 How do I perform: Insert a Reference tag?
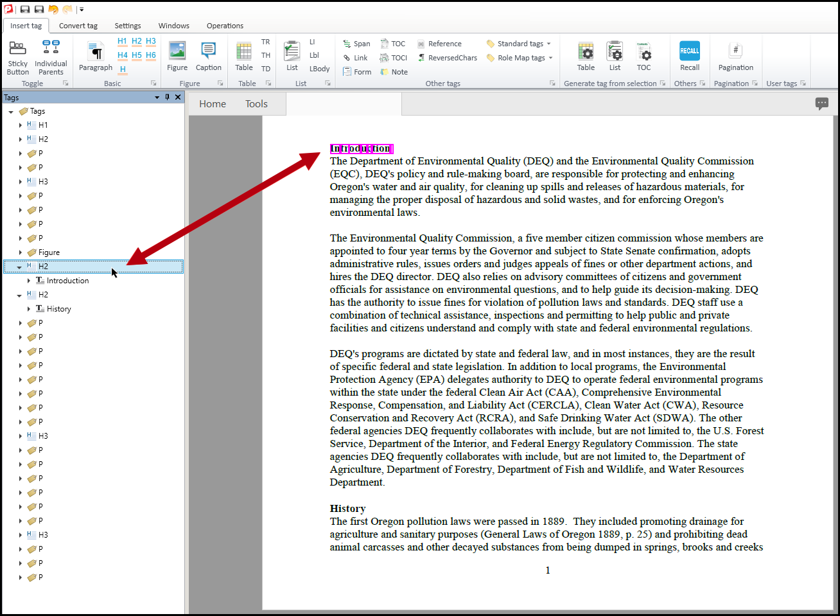click(439, 44)
